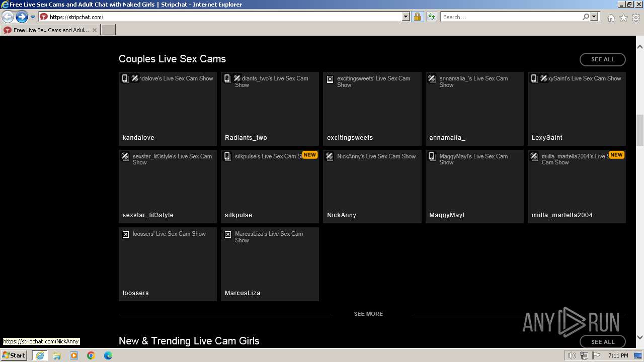Image resolution: width=644 pixels, height=362 pixels.
Task: Click mobile icon on MaggyMayl card
Action: tap(432, 156)
